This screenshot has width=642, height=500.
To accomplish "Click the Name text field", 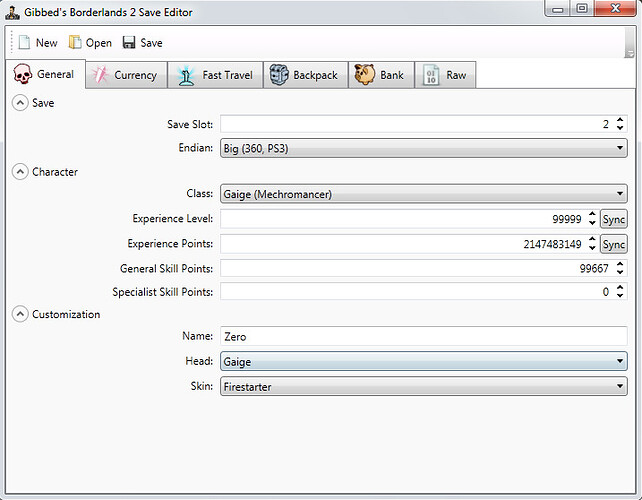I will [423, 338].
